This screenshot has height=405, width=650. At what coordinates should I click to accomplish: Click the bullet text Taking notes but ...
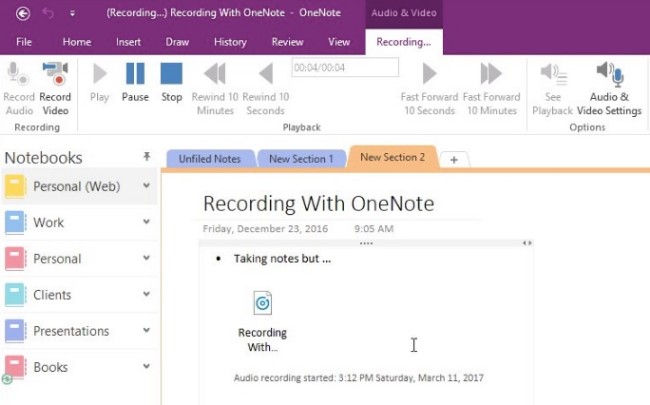(x=282, y=259)
